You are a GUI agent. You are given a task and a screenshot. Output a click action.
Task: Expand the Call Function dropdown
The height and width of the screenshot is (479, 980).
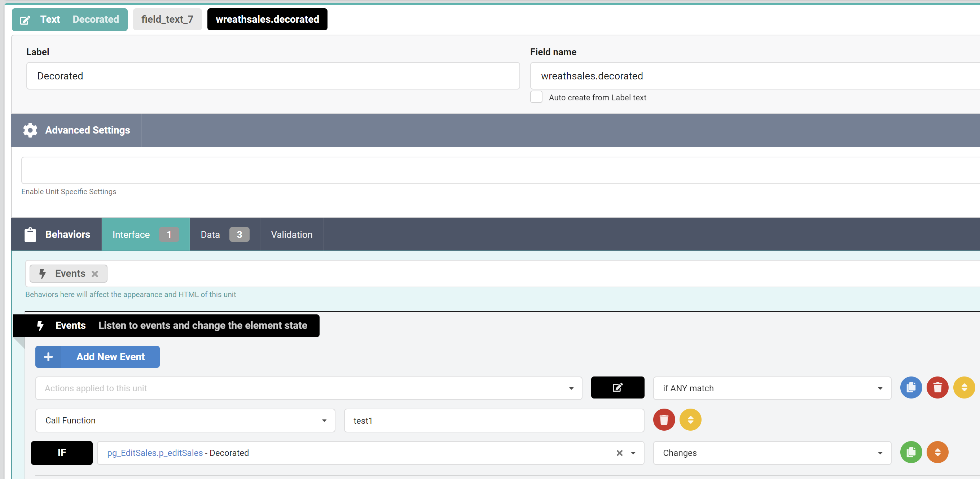coord(185,421)
